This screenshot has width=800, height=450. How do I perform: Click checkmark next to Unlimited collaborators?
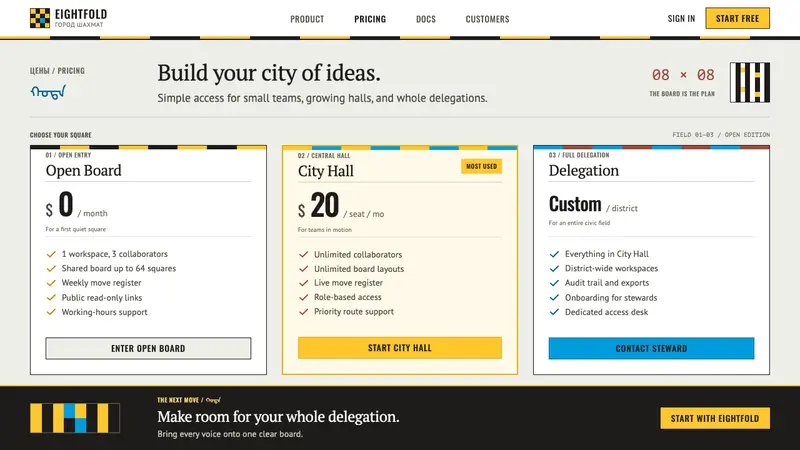coord(304,254)
